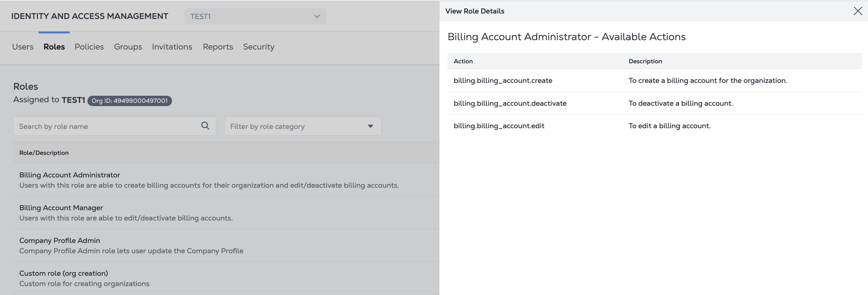Screen dimensions: 868x295
Task: Click the View Role Details panel title
Action: (x=475, y=11)
